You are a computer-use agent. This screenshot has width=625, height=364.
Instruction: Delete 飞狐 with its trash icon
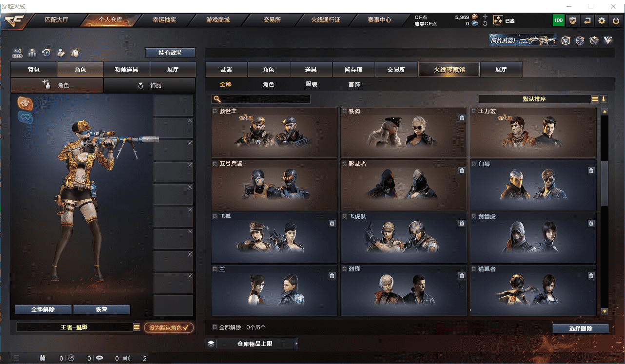coord(332,223)
